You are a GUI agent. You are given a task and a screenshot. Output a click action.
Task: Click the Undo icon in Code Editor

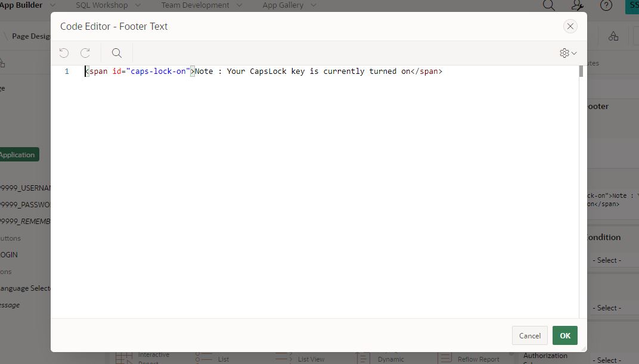(x=64, y=53)
